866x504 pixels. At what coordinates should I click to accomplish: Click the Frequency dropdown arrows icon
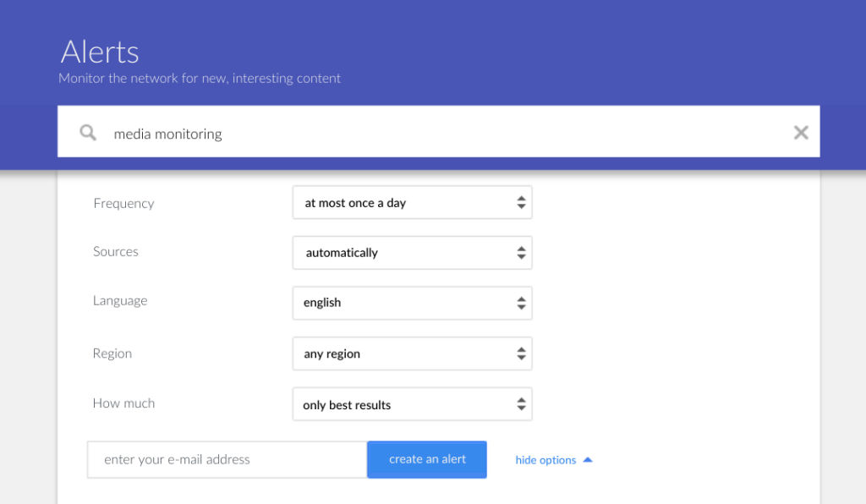coord(521,203)
